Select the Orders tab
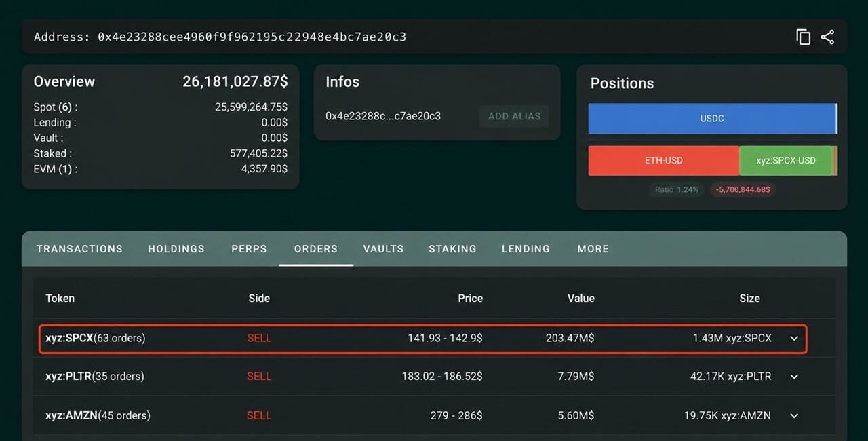Image resolution: width=868 pixels, height=441 pixels. pyautogui.click(x=316, y=249)
